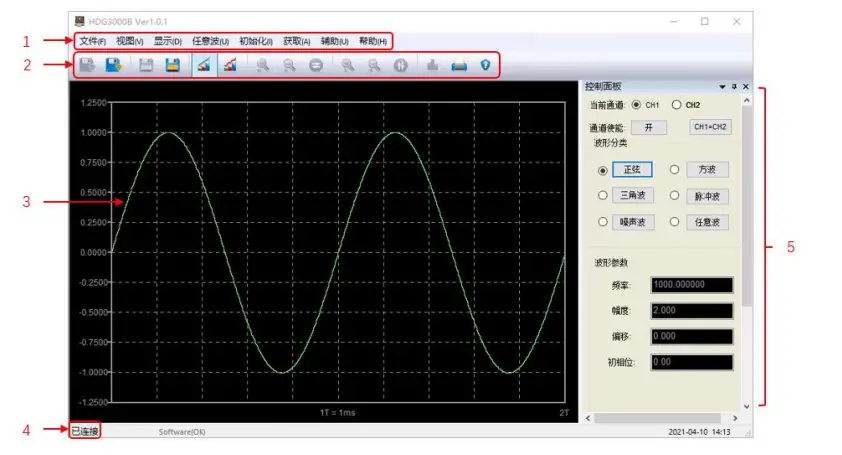Click the 1T = 1ms label below the graph
Image resolution: width=842 pixels, height=455 pixels.
point(337,413)
